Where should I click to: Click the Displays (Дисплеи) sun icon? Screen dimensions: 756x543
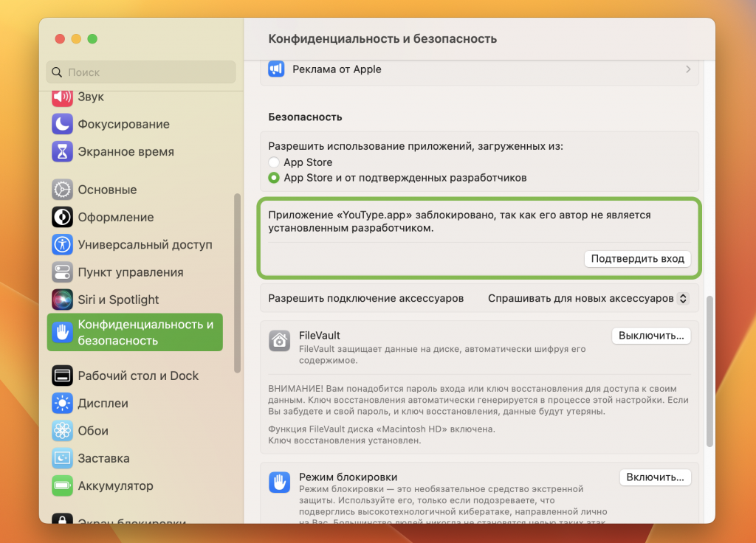pyautogui.click(x=62, y=404)
